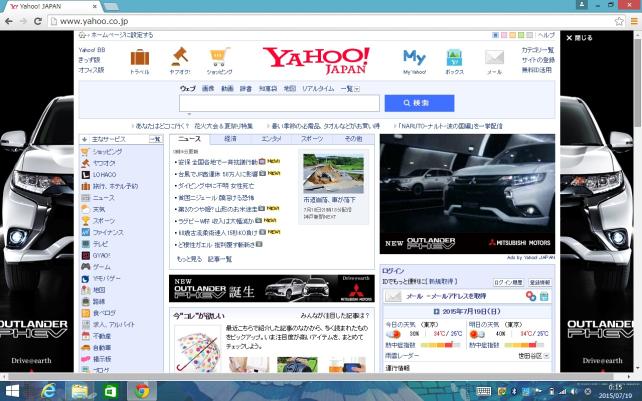This screenshot has width=642, height=401.
Task: Reload the page with Chrome refresh button
Action: [38, 21]
